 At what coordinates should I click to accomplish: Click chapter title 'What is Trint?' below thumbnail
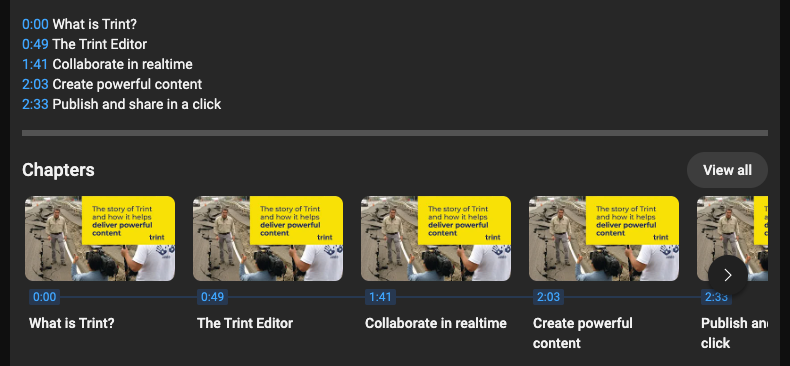click(x=72, y=323)
